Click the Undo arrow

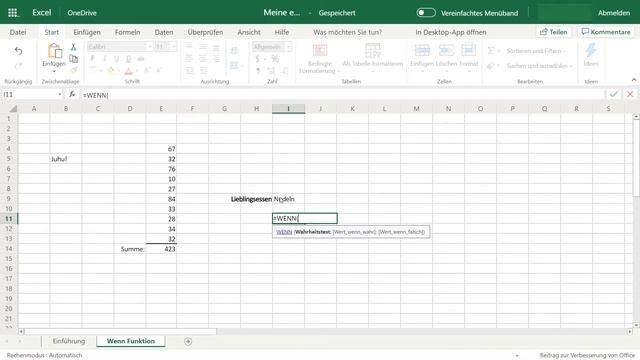pyautogui.click(x=18, y=51)
